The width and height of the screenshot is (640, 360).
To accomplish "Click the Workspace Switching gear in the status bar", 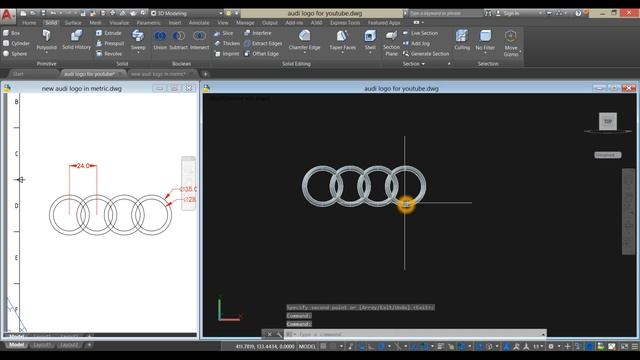I will click(x=551, y=346).
